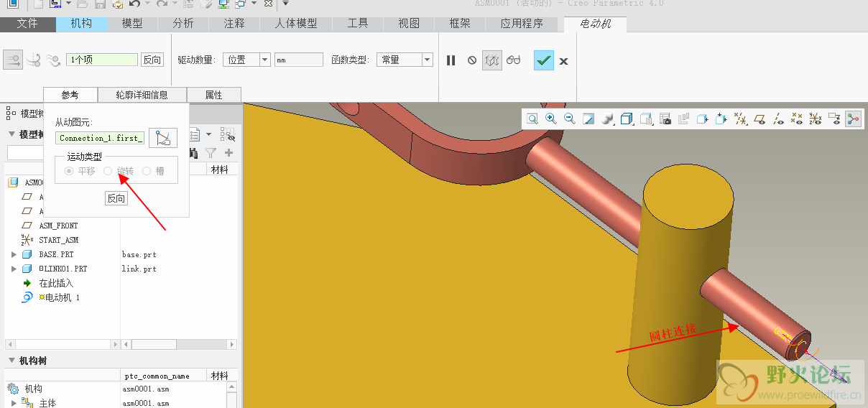Click the Zoom In magnifier icon

point(551,119)
